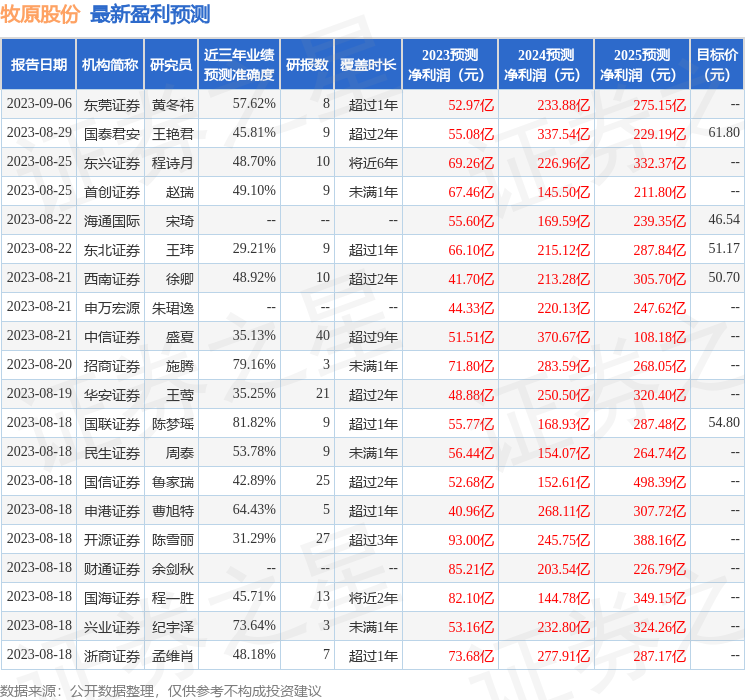Click the 东北证券 institution cell
The image size is (745, 700).
(112, 250)
